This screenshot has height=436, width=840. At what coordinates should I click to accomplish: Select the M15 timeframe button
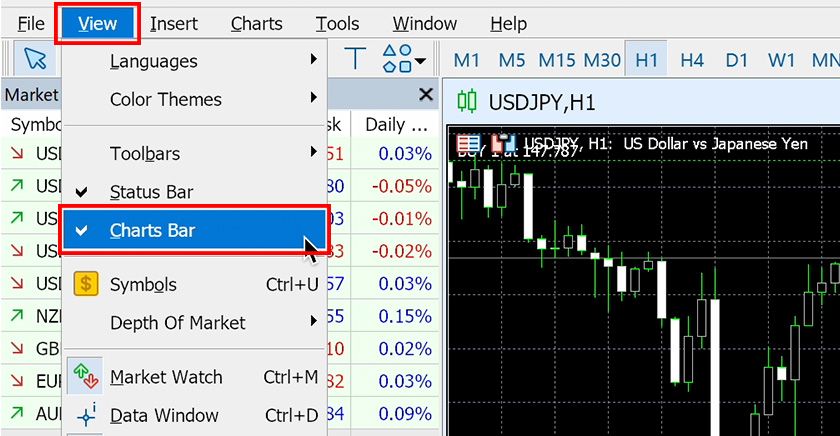pyautogui.click(x=557, y=60)
